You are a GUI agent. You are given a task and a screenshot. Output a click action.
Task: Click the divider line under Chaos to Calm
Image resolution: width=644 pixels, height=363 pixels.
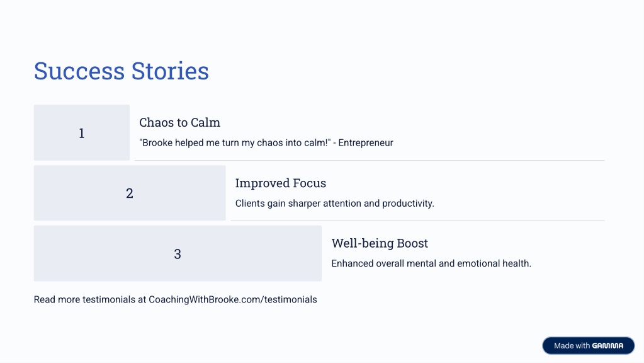[x=370, y=160]
